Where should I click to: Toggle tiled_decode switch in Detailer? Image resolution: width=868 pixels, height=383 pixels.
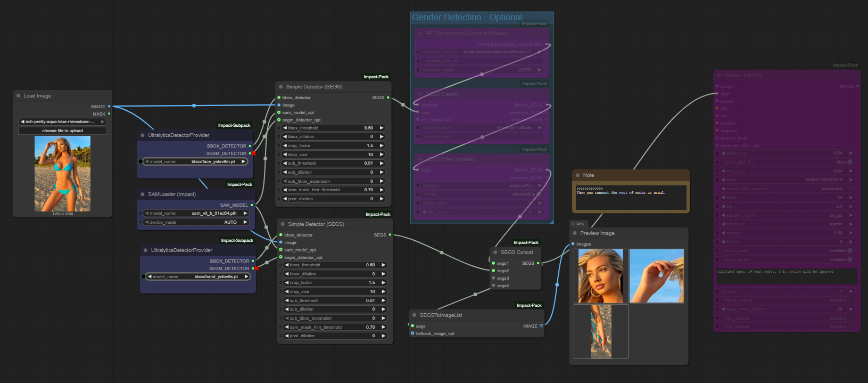click(x=850, y=327)
